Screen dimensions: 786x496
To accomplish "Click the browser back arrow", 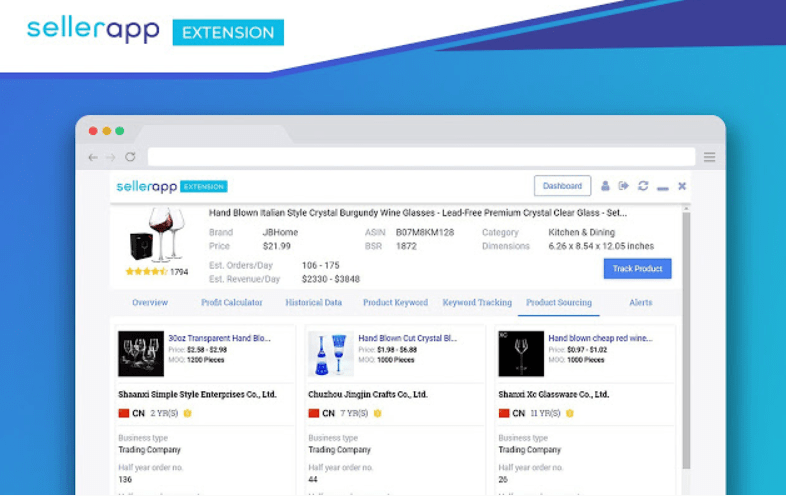I will click(93, 157).
